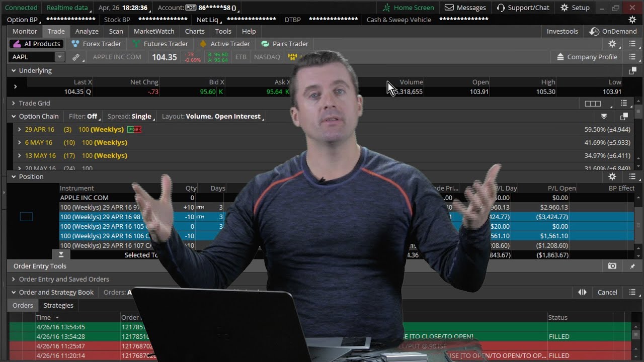
Task: Pin the Order Entry Tools panel
Action: pos(632,266)
